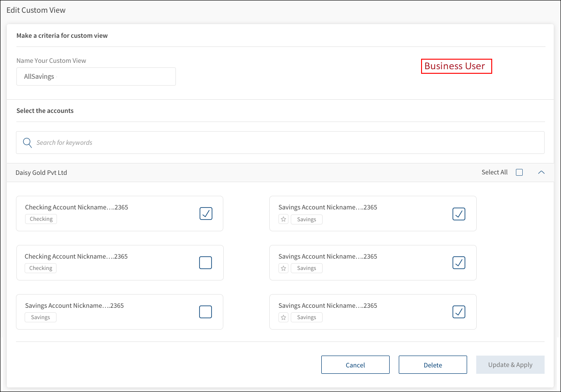This screenshot has width=561, height=392.
Task: Click the Delete button
Action: pyautogui.click(x=432, y=365)
